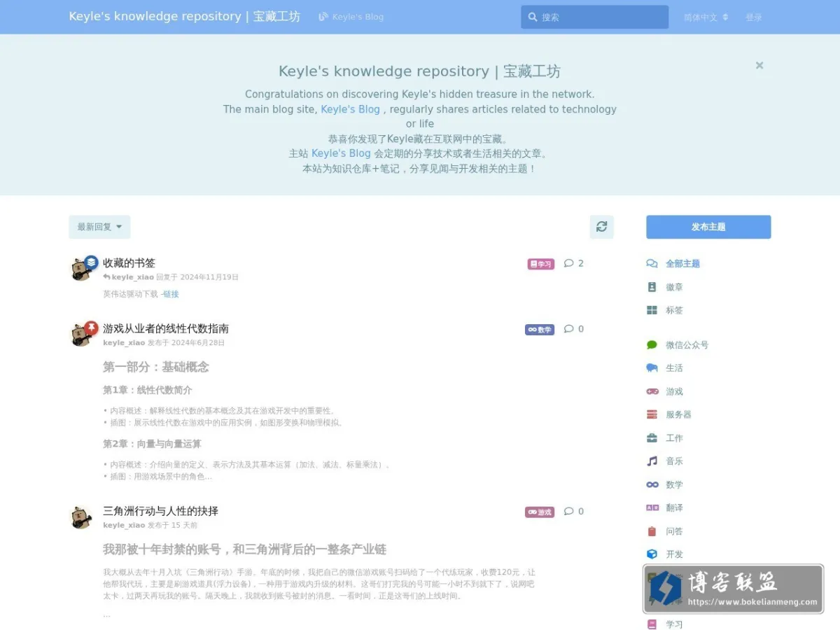Open the 三角洲行动与人性的抉择 topic
This screenshot has height=630, width=840.
(x=160, y=511)
